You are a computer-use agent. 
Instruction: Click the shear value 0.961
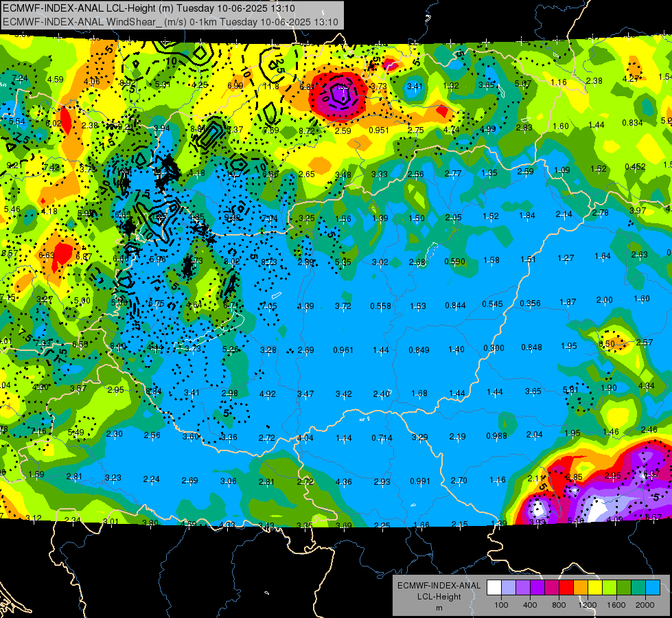point(343,350)
